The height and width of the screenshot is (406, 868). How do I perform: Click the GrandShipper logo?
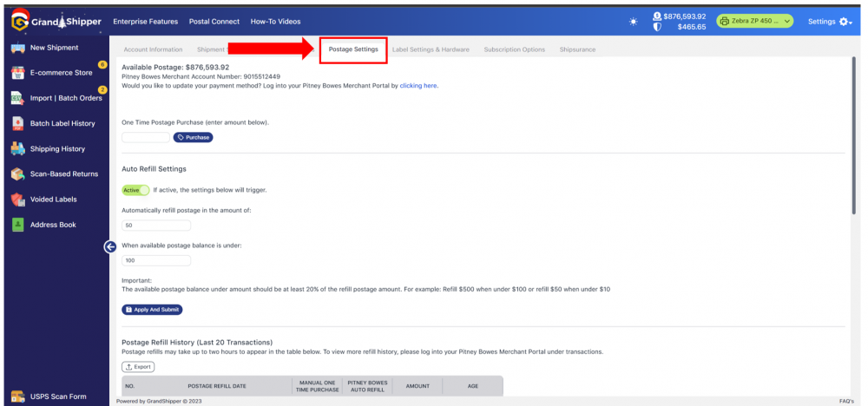tap(56, 22)
